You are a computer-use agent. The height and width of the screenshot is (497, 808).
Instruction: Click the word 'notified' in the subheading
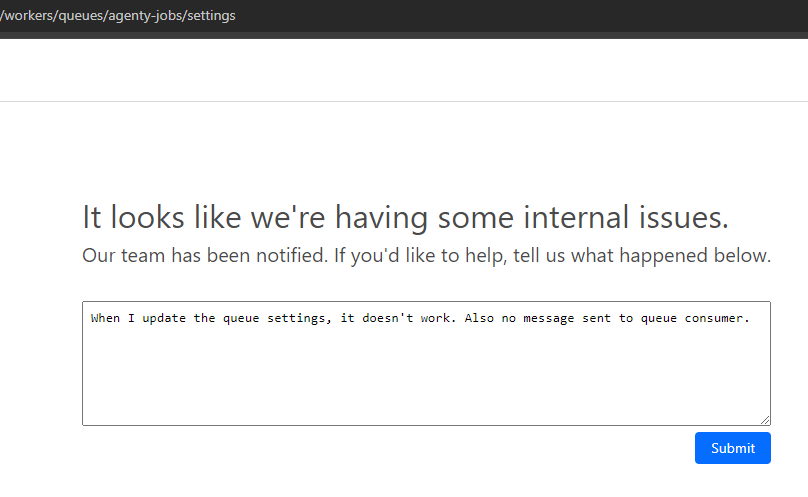pos(291,256)
